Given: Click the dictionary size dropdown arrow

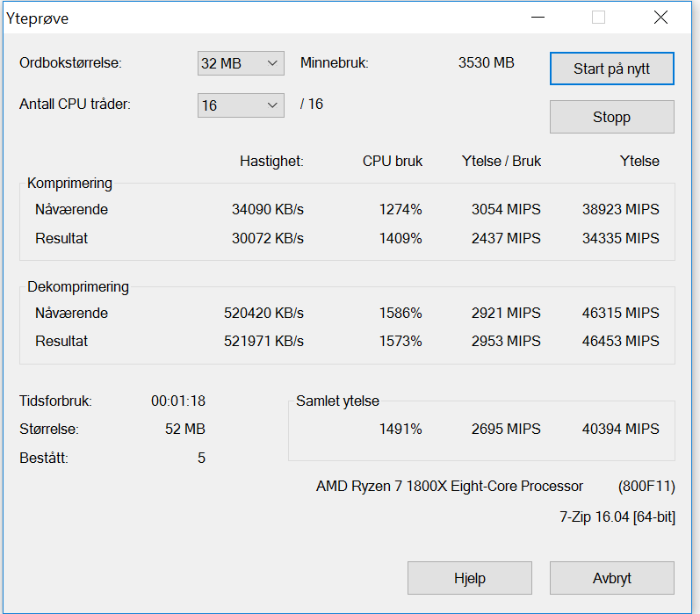Looking at the screenshot, I should 272,63.
